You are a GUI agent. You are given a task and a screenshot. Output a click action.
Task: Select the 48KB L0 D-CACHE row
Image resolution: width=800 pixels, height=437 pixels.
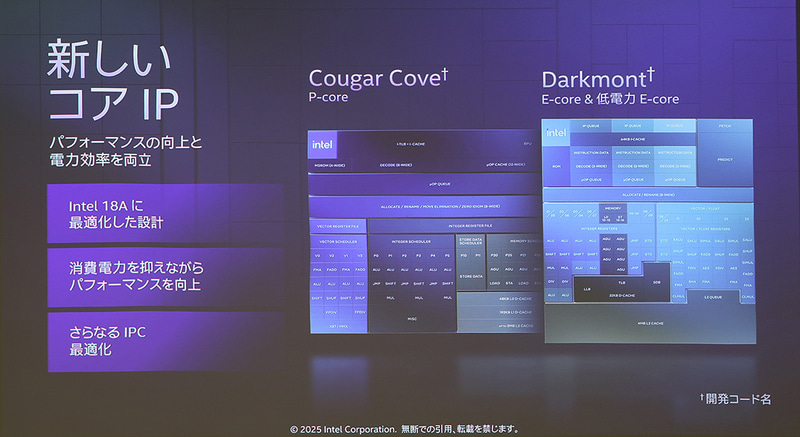click(499, 299)
